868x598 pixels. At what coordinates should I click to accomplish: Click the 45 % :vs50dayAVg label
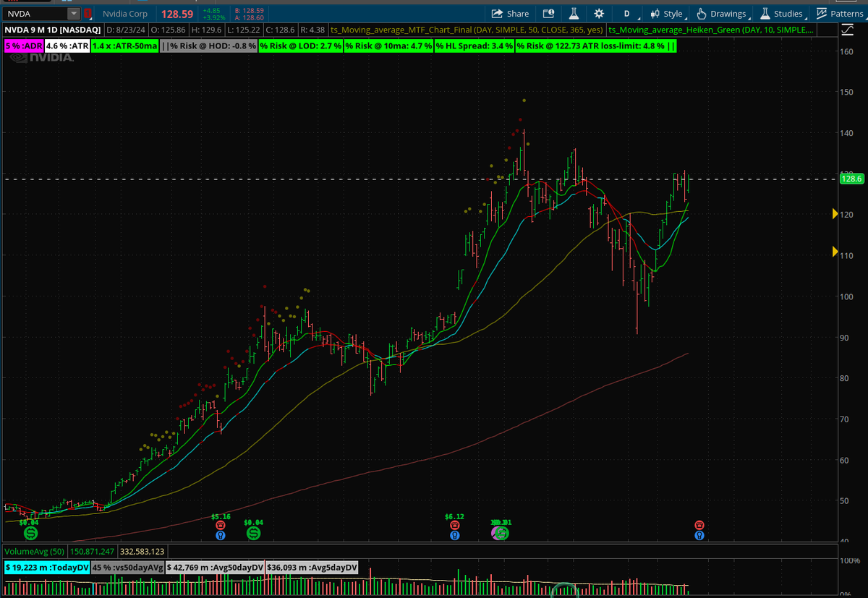coord(127,568)
